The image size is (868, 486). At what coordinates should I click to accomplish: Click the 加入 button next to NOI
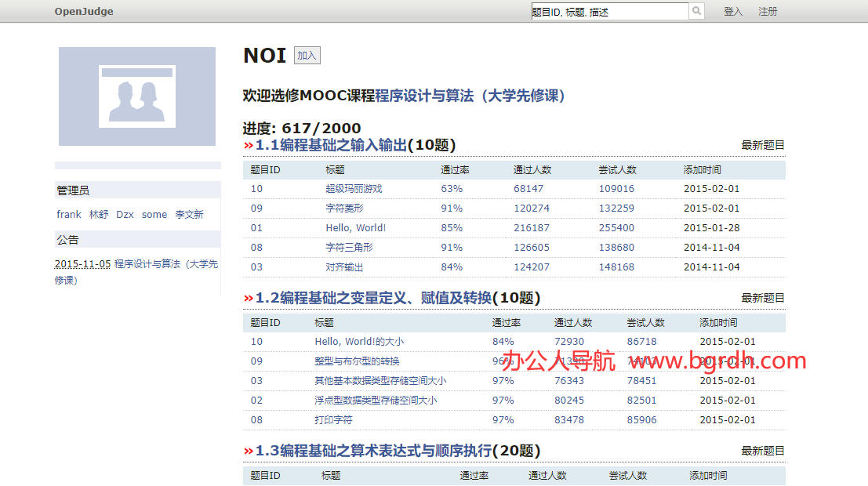click(x=306, y=55)
